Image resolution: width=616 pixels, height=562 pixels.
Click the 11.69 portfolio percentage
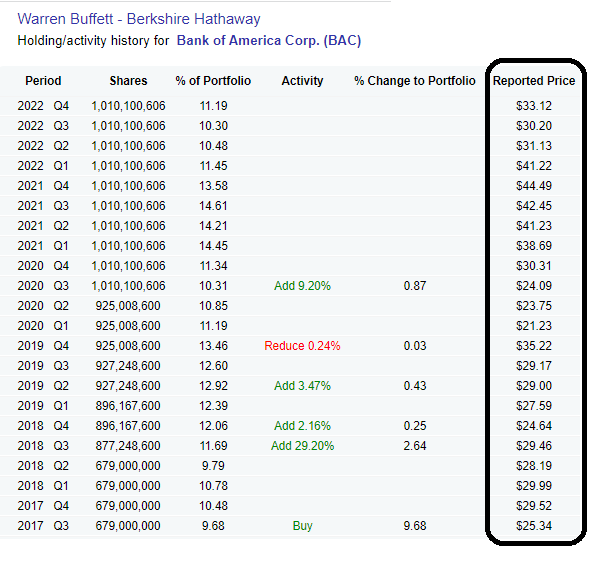(213, 446)
